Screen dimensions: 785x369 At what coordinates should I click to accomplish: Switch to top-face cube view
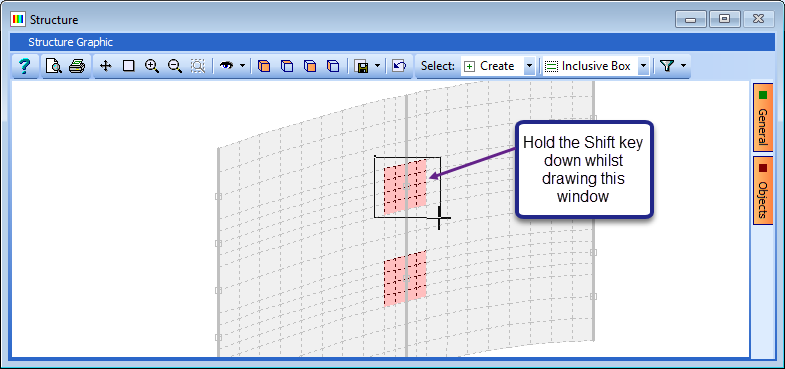[287, 66]
